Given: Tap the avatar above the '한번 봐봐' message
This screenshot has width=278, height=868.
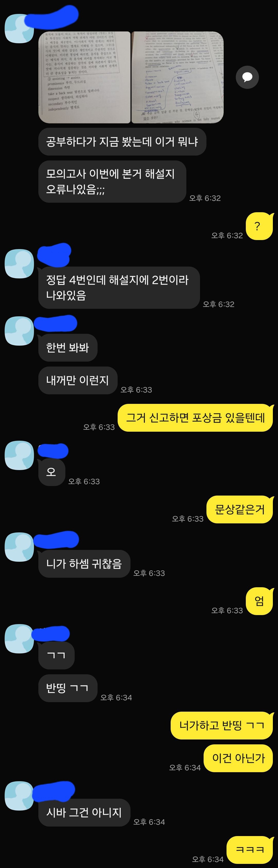Looking at the screenshot, I should point(19,330).
